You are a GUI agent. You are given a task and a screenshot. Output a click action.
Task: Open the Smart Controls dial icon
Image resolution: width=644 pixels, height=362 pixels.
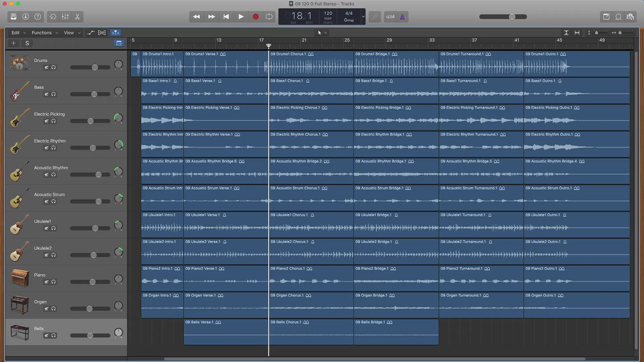[53, 17]
